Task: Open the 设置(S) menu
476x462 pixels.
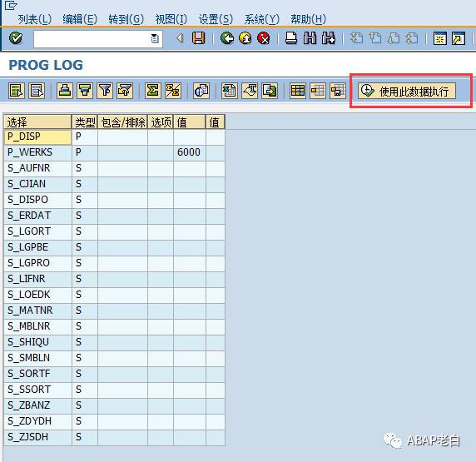Action: tap(216, 19)
